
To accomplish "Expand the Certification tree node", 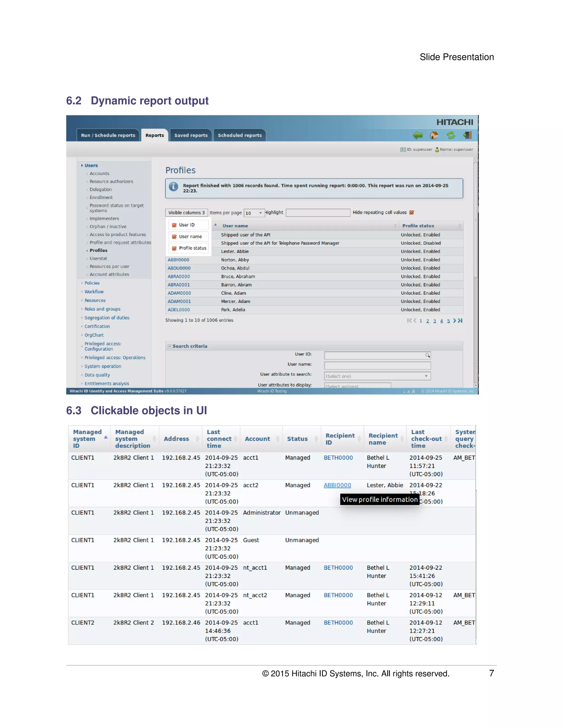I will (x=82, y=326).
